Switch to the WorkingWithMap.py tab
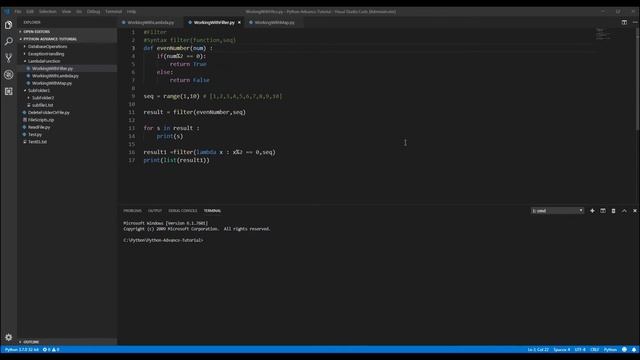This screenshot has width=640, height=360. (x=274, y=22)
